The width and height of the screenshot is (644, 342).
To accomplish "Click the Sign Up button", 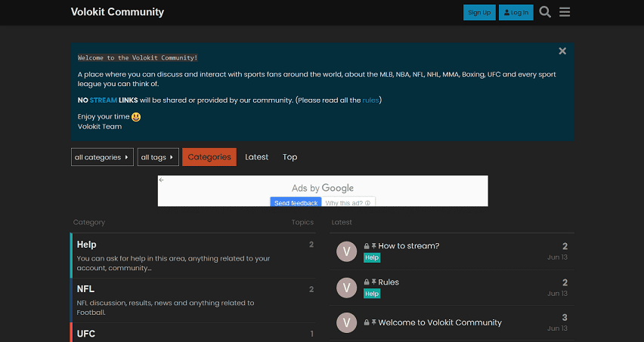I will tap(479, 12).
